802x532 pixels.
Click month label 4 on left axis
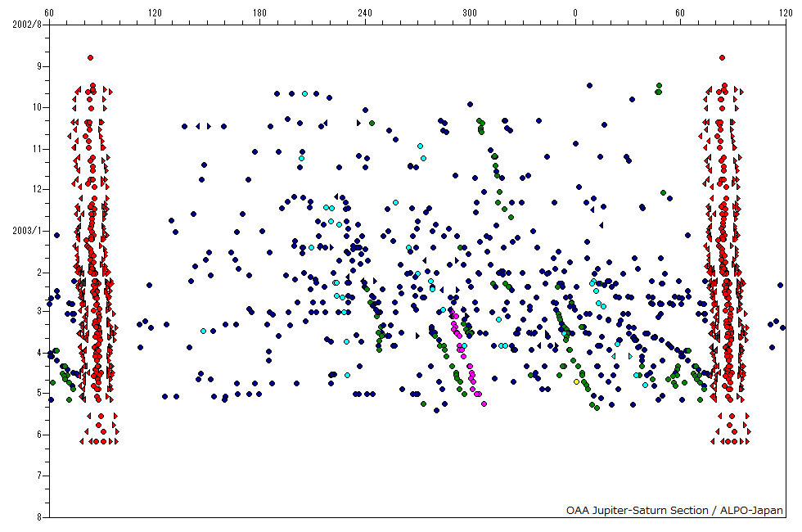point(39,353)
